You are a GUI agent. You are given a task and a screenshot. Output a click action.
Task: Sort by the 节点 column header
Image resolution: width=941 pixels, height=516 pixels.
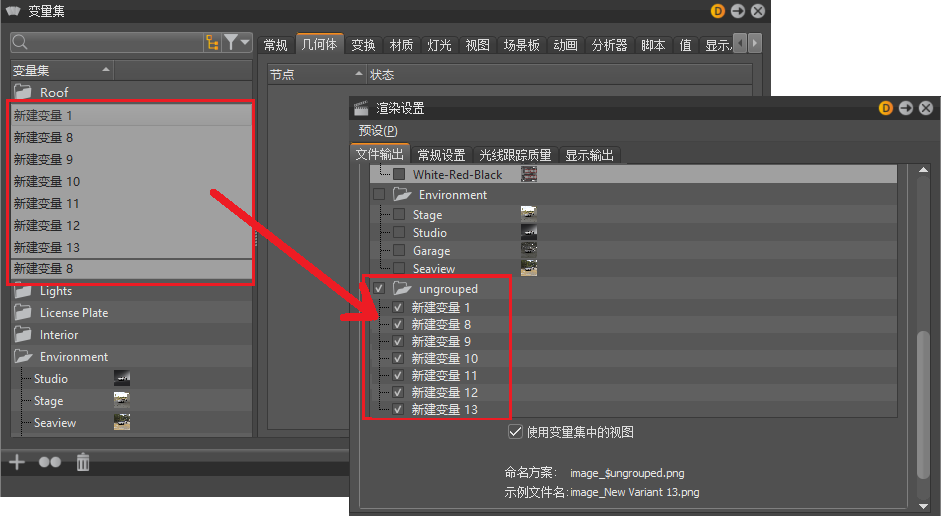tap(316, 74)
